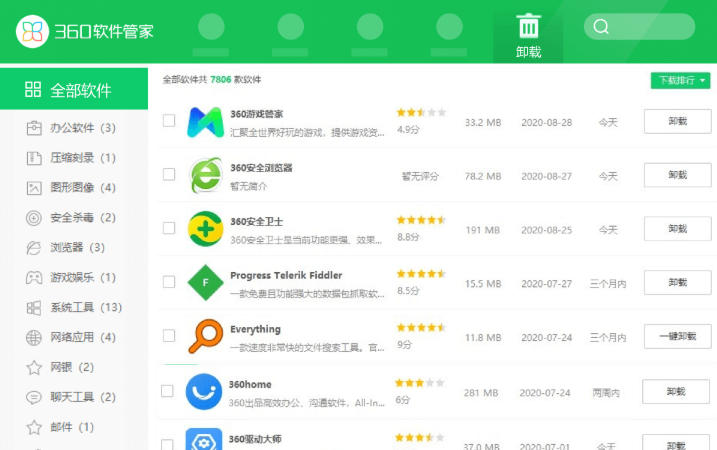Open the 下载排行 sort dropdown
The image size is (717, 450).
(x=680, y=80)
